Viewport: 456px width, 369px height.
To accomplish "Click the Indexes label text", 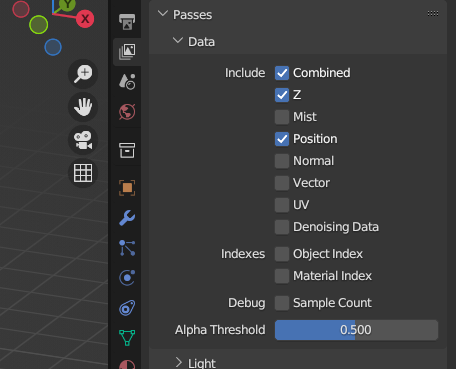I will 243,254.
